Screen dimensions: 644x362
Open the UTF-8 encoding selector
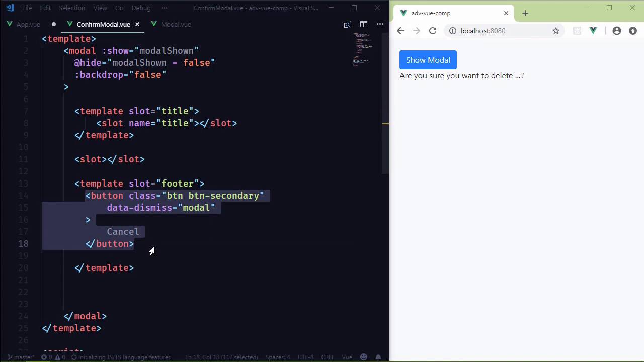point(305,357)
